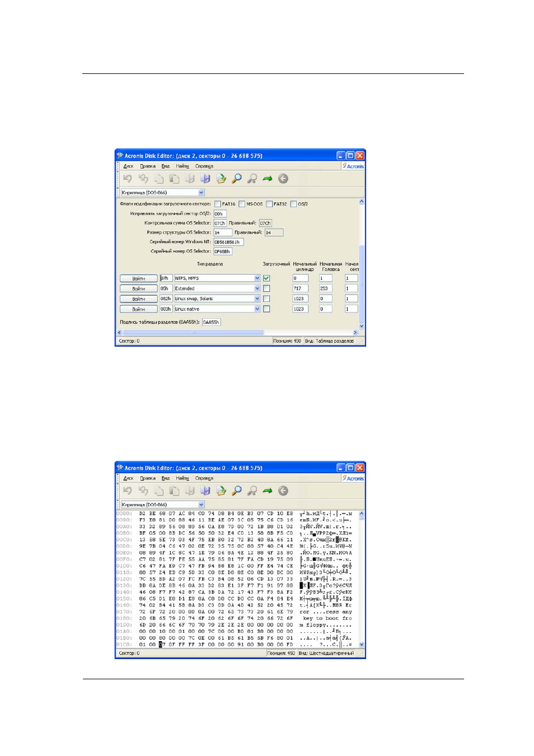Open partition type dropdown Extended
The height and width of the screenshot is (756, 534).
pos(257,288)
